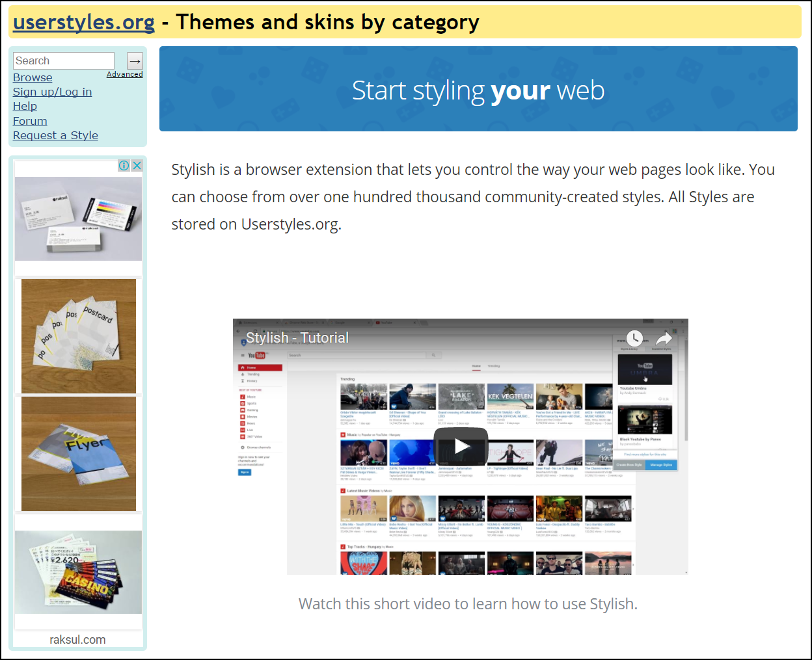Click the Flyer ad image

(78, 453)
